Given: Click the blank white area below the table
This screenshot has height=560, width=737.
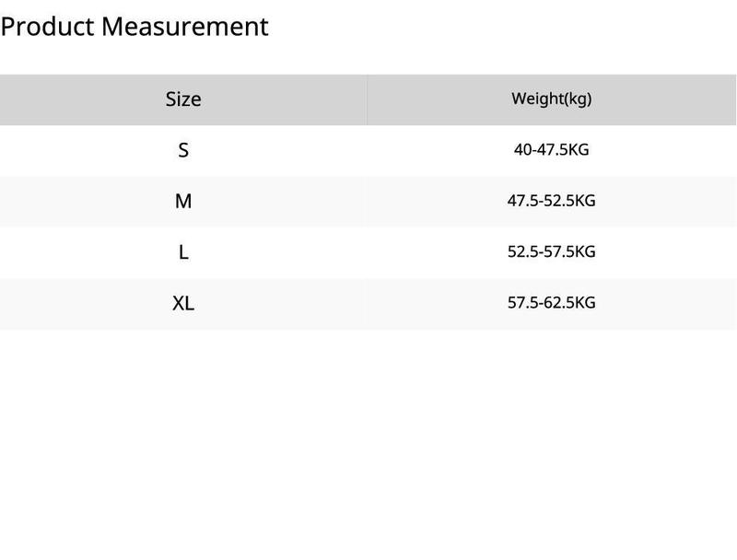Looking at the screenshot, I should pyautogui.click(x=368, y=444).
